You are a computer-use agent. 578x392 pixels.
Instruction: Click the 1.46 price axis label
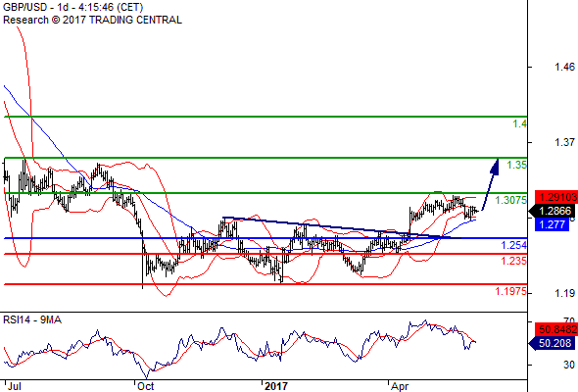tap(564, 67)
